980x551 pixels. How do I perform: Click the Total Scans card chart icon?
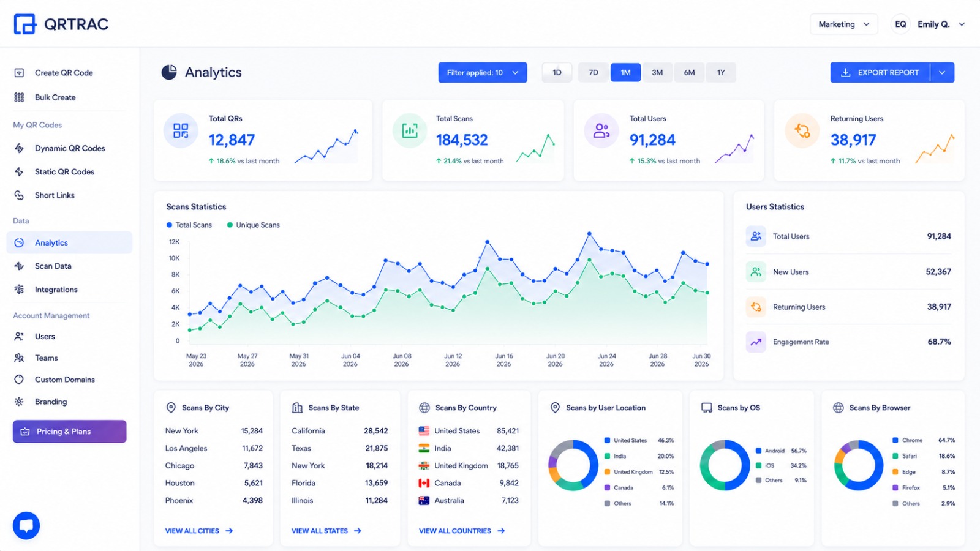[410, 130]
